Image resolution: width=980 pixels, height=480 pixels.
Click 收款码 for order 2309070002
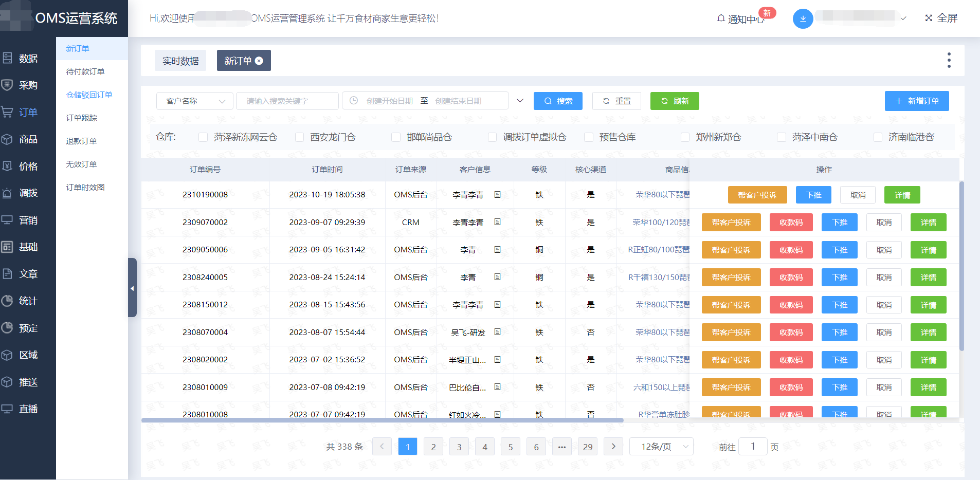(791, 223)
